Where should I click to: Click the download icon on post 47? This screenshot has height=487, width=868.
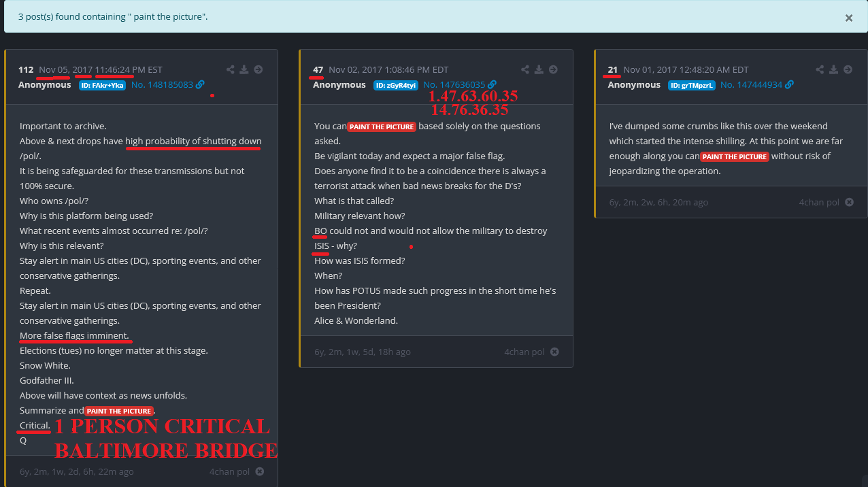pos(539,69)
